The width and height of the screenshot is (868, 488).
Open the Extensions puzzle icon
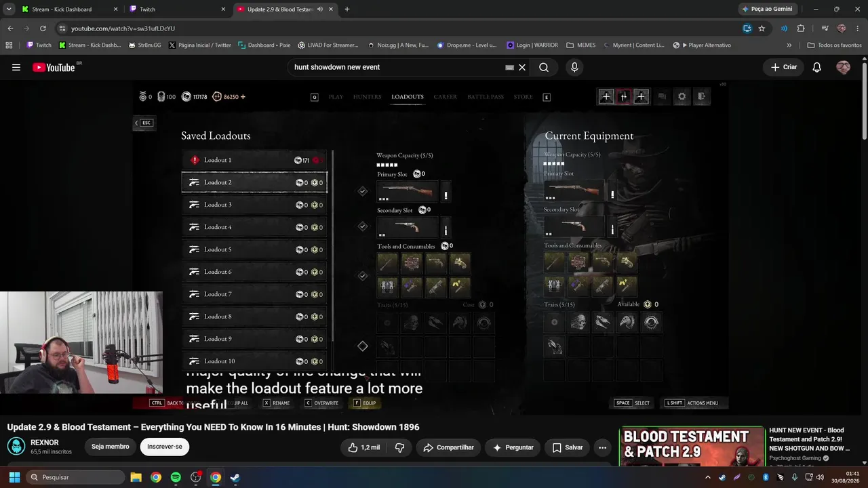point(801,28)
